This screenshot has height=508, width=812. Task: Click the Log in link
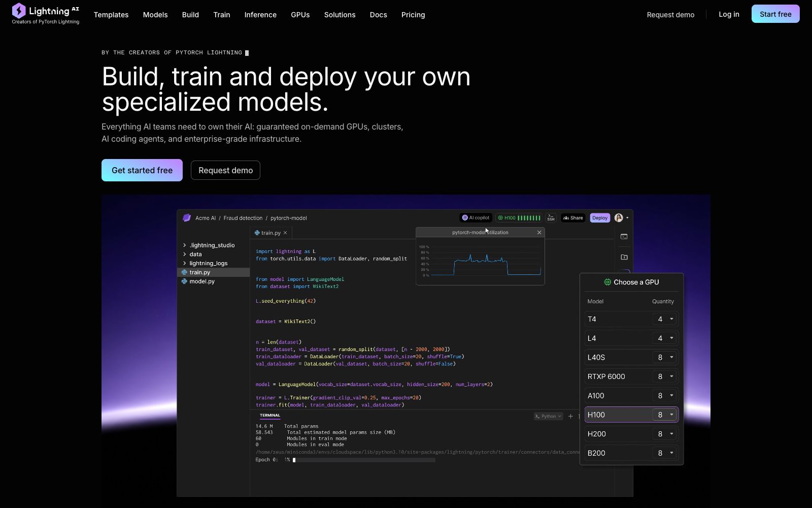pos(729,14)
